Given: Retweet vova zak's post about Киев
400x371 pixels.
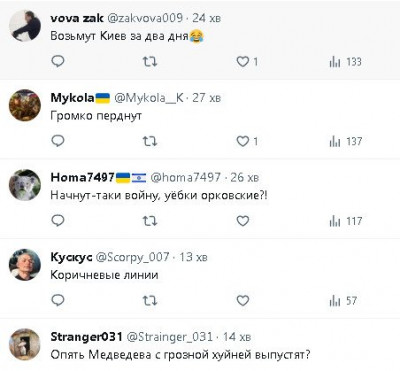Looking at the screenshot, I should [x=150, y=62].
